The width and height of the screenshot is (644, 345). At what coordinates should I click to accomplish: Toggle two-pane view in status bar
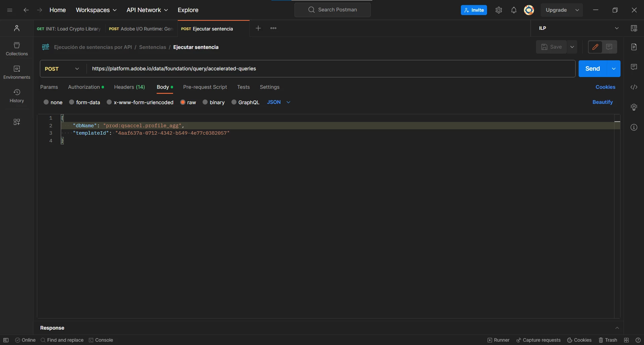[626, 340]
